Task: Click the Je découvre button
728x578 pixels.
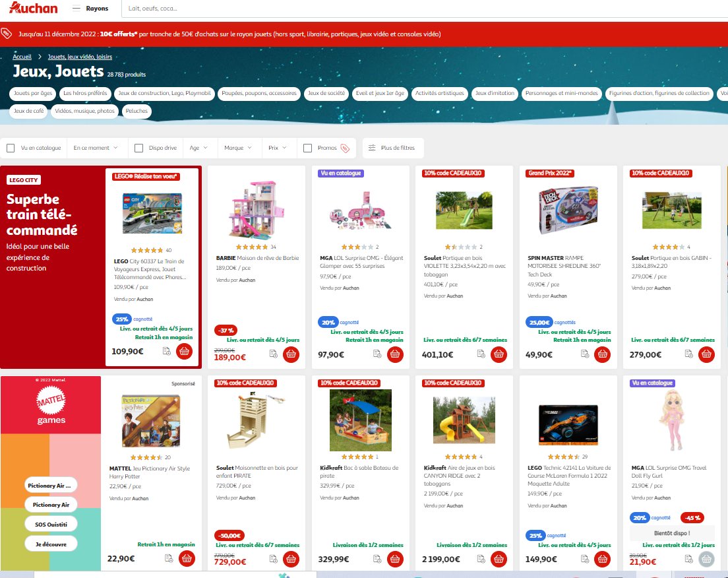Action: click(51, 544)
